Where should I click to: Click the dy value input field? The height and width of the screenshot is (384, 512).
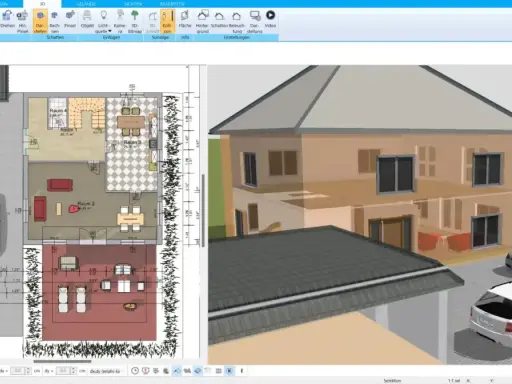pos(64,371)
